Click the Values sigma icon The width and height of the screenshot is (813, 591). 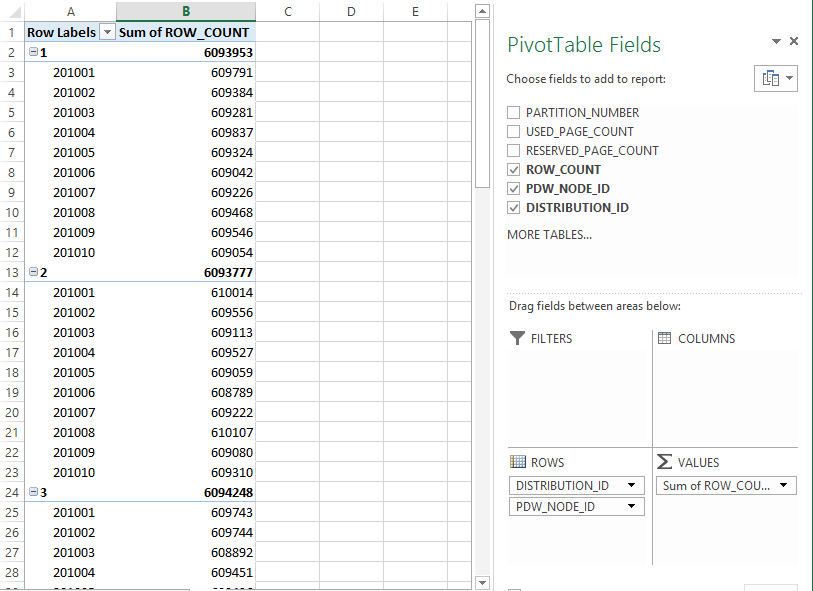(664, 462)
